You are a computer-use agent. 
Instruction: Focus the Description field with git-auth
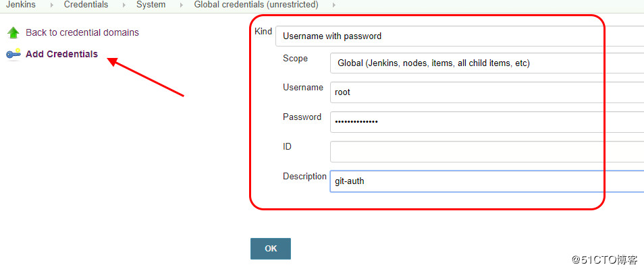coord(486,181)
